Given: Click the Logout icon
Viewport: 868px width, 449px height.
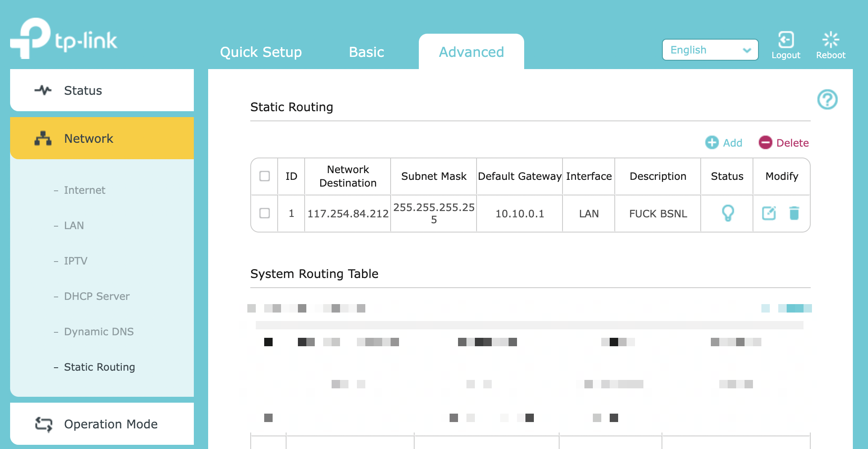Looking at the screenshot, I should (x=786, y=40).
